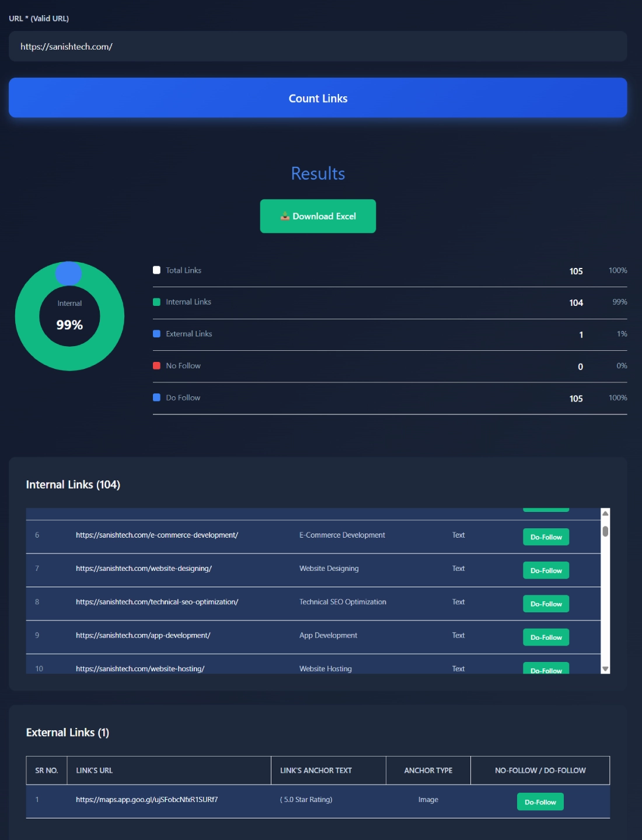Click the NO-FOLLOW / DO-FOLLOW column header
Screen dimensions: 642x840
tap(539, 770)
